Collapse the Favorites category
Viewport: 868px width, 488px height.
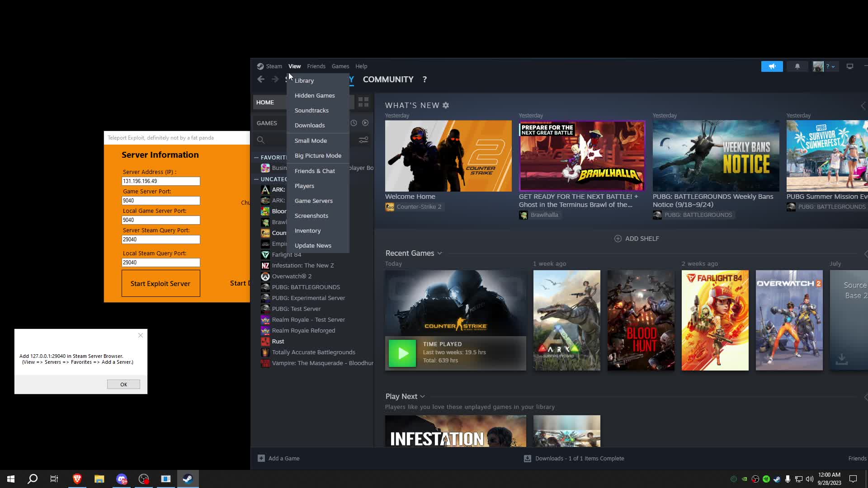[256, 157]
